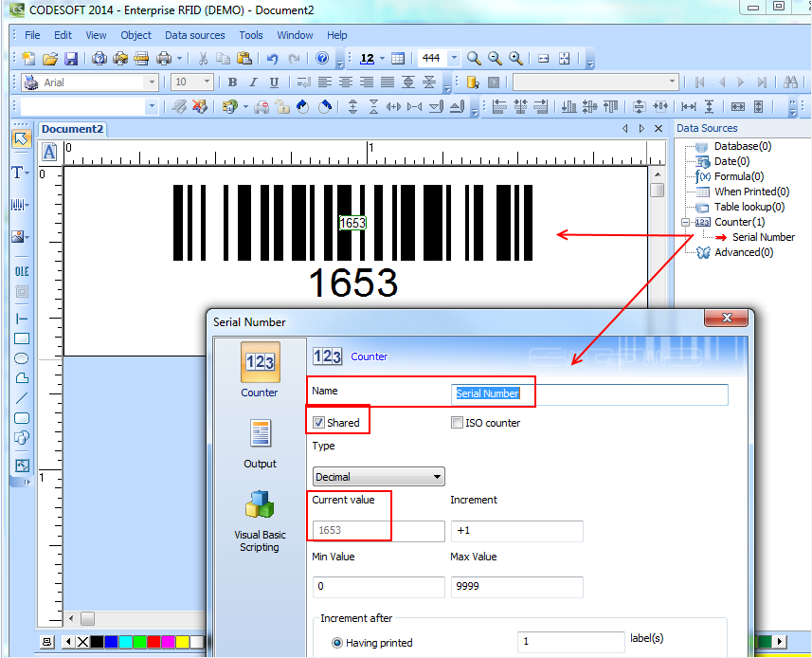The image size is (812, 658).
Task: Save document with floppy disk icon
Action: coord(70,59)
